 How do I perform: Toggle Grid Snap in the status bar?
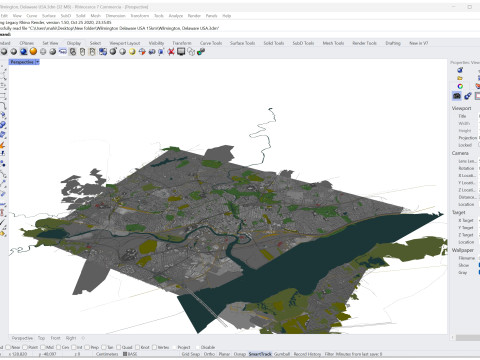click(x=191, y=354)
